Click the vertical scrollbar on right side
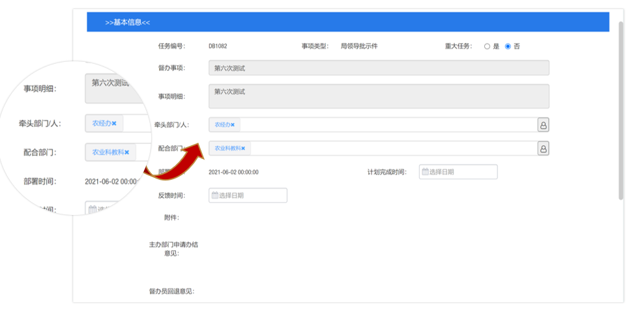The image size is (644, 314). point(621,111)
